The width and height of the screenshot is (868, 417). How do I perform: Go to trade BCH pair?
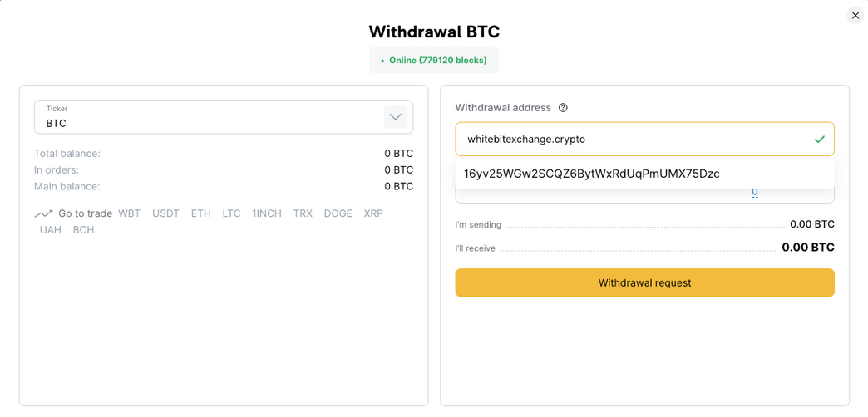tap(84, 230)
